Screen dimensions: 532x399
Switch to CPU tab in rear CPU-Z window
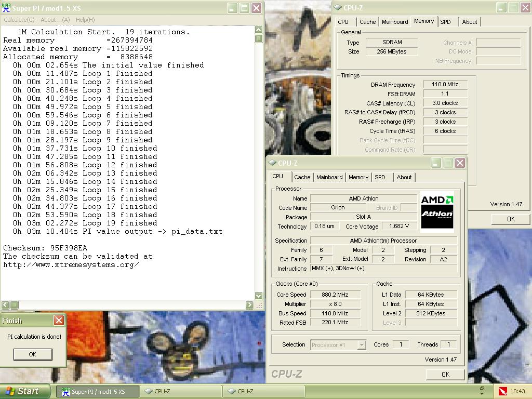click(x=343, y=22)
